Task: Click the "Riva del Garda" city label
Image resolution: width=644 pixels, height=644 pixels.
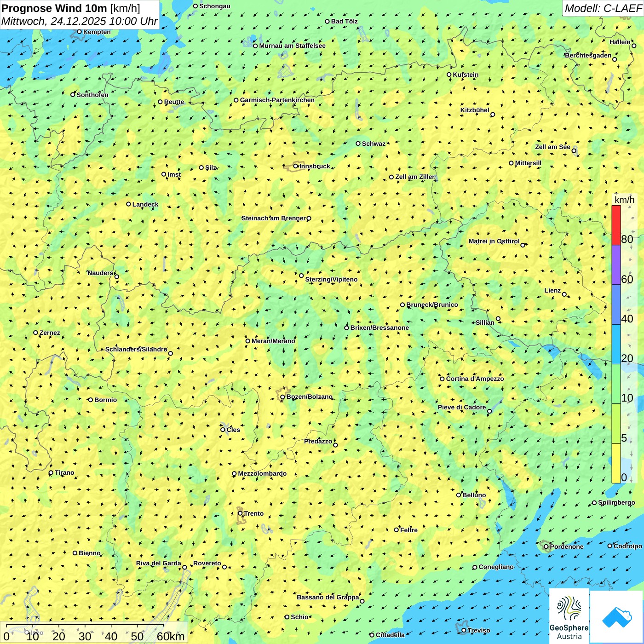Action: [159, 563]
